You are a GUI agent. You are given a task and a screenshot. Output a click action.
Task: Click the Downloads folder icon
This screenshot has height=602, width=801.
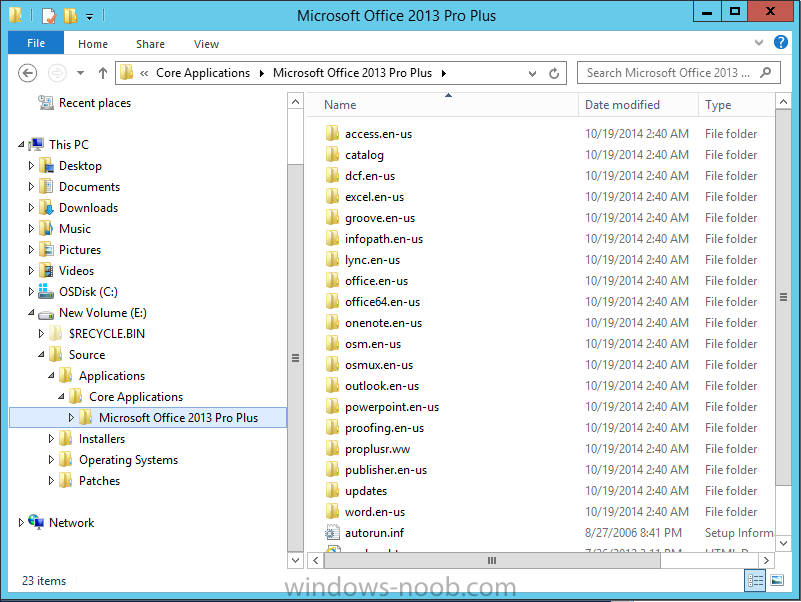[46, 207]
